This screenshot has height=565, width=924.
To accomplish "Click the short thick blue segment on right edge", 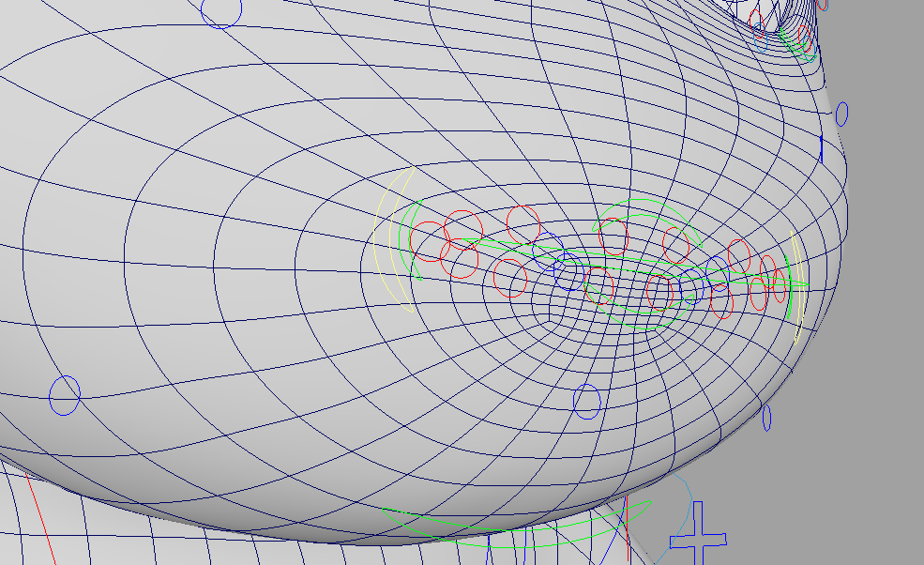I will coord(822,147).
